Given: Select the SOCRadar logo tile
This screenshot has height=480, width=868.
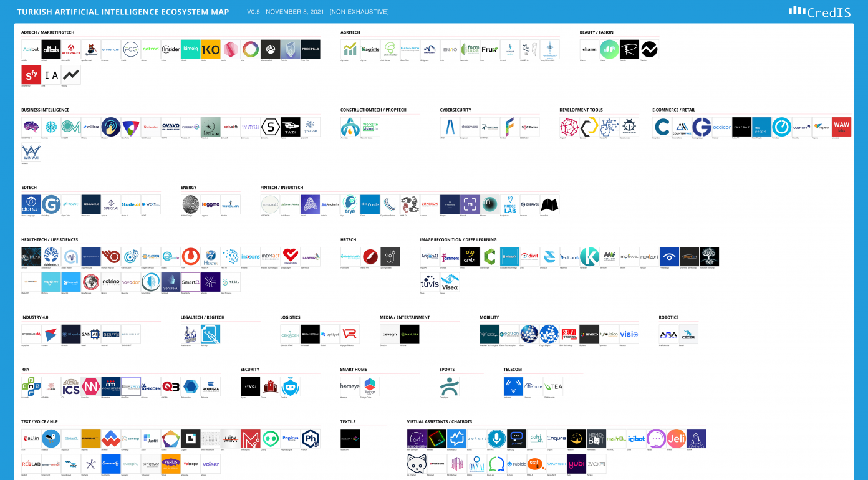Looking at the screenshot, I should (x=529, y=127).
